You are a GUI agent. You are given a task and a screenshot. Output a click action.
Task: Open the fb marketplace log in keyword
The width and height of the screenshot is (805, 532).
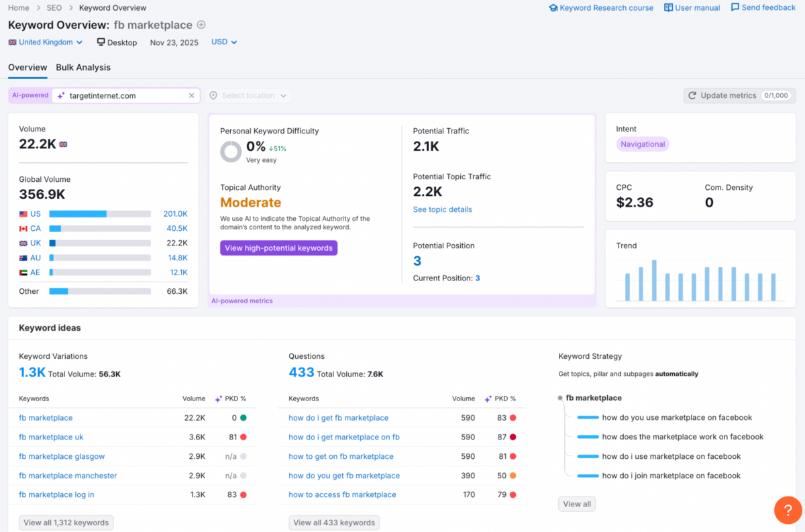[56, 494]
